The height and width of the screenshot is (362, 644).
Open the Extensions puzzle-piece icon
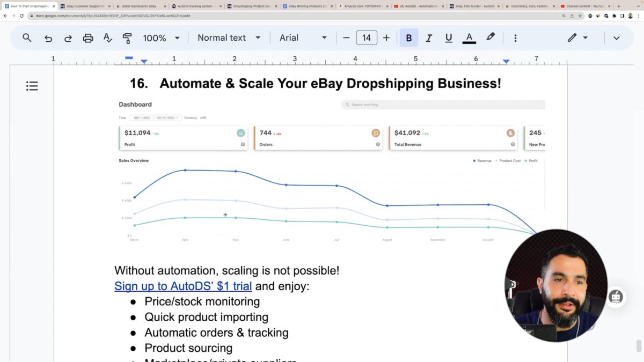click(x=614, y=16)
